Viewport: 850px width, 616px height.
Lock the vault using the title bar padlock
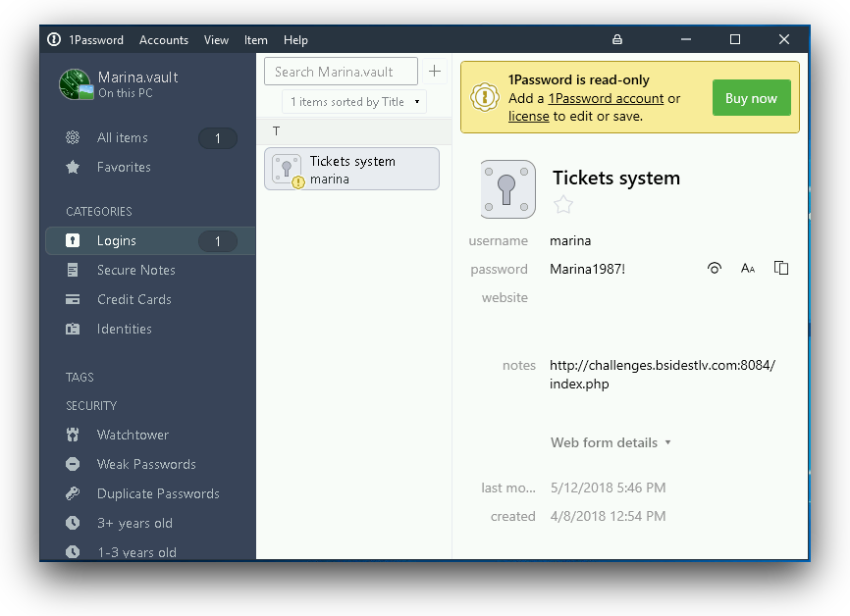pos(616,39)
